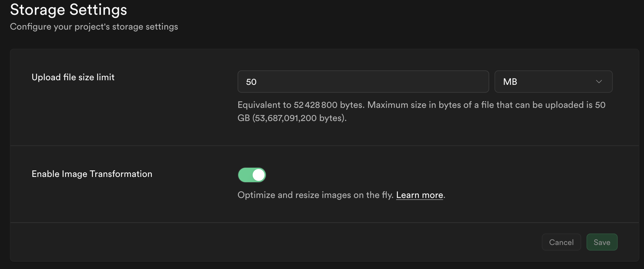The width and height of the screenshot is (644, 269).
Task: Save the storage settings
Action: coord(602,242)
